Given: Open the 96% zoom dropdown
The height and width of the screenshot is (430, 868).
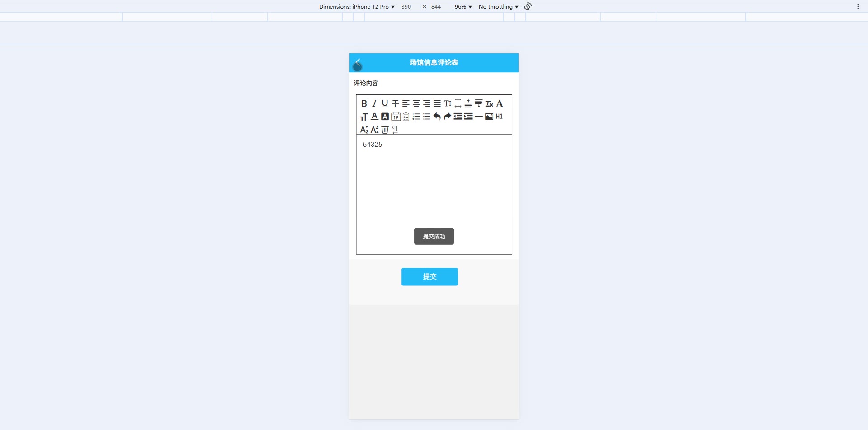Looking at the screenshot, I should [463, 6].
